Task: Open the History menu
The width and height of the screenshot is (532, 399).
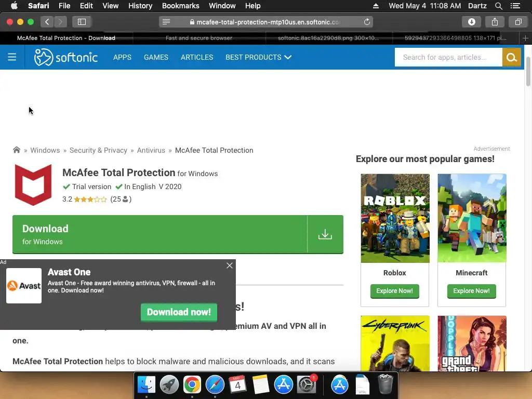Action: click(x=140, y=6)
